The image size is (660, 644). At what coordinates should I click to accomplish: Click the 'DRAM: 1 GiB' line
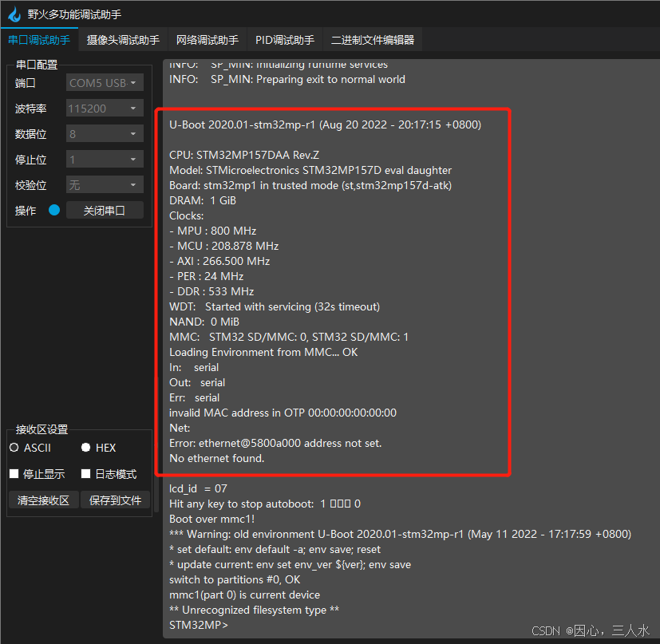tap(203, 200)
